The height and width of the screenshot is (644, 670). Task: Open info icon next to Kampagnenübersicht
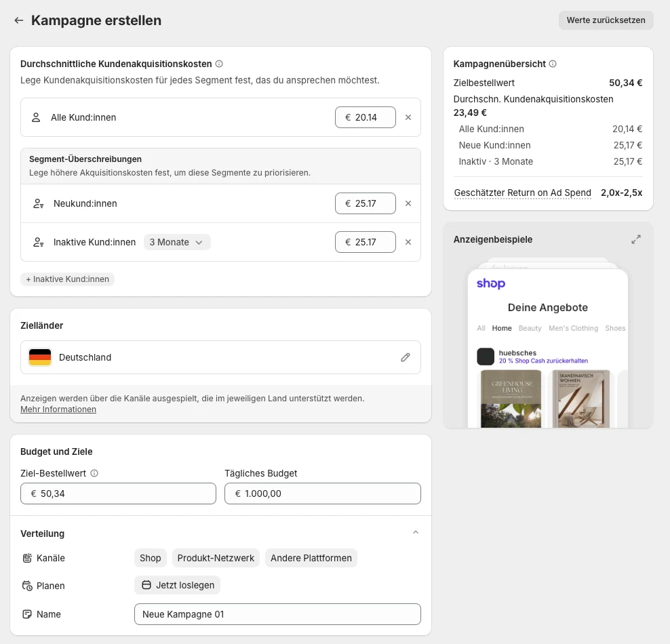(553, 64)
